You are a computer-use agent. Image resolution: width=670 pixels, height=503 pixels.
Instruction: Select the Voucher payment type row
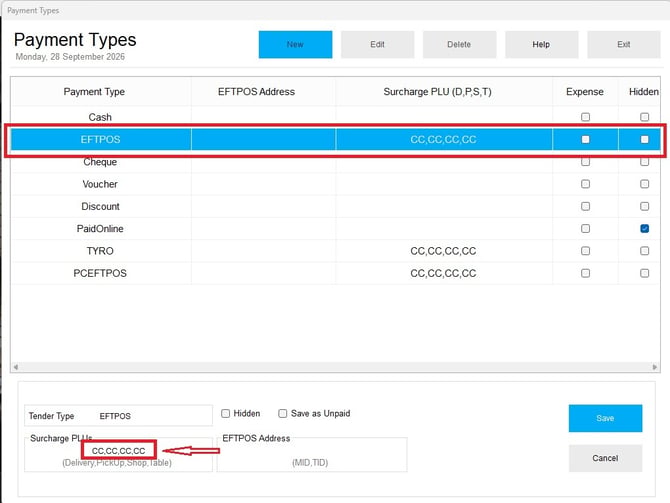click(x=335, y=184)
